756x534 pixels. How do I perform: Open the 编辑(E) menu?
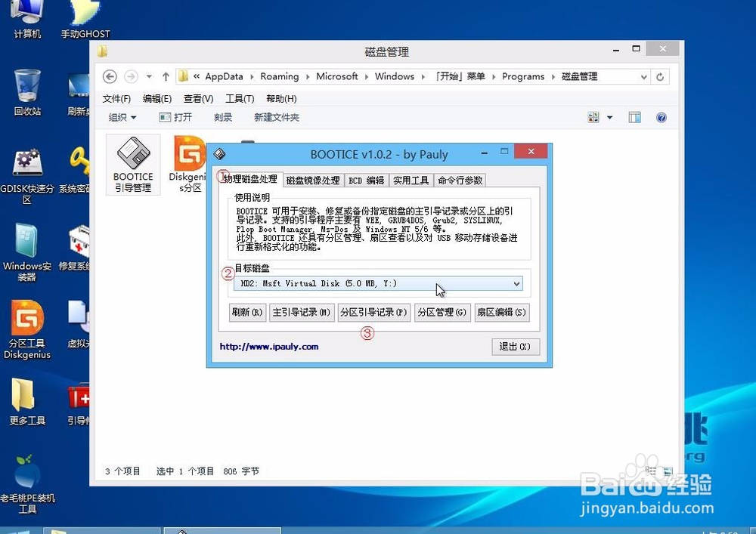(157, 99)
